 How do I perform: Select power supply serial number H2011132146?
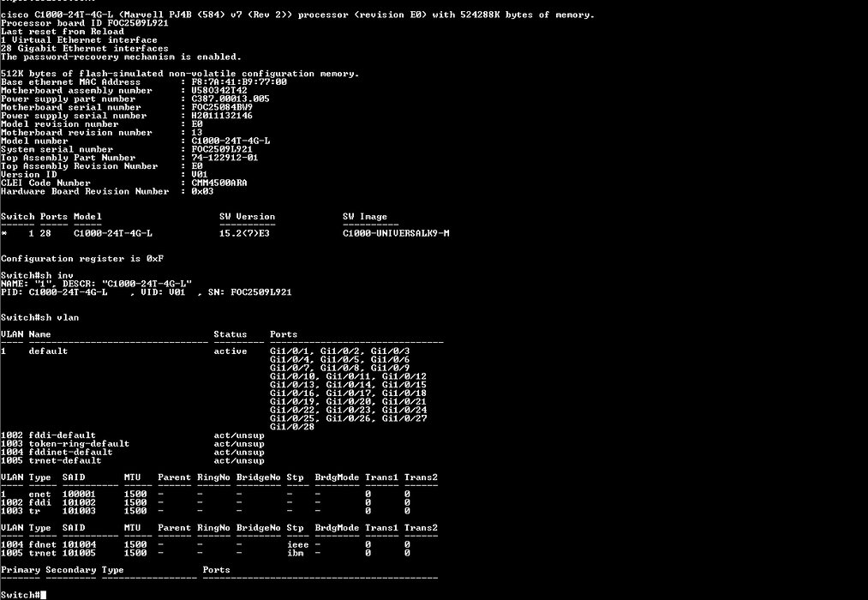click(222, 116)
